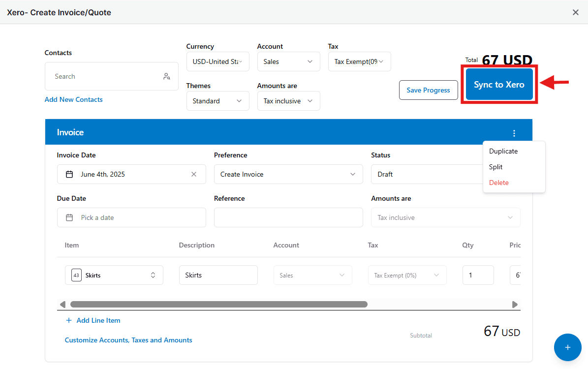Open the invoice three-dot options menu
The height and width of the screenshot is (369, 588).
coord(514,133)
